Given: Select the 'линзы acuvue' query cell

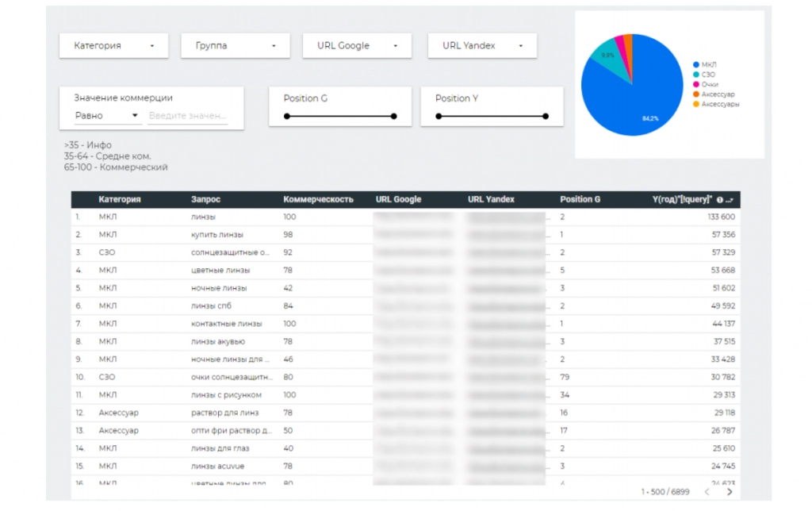Looking at the screenshot, I should (x=217, y=466).
